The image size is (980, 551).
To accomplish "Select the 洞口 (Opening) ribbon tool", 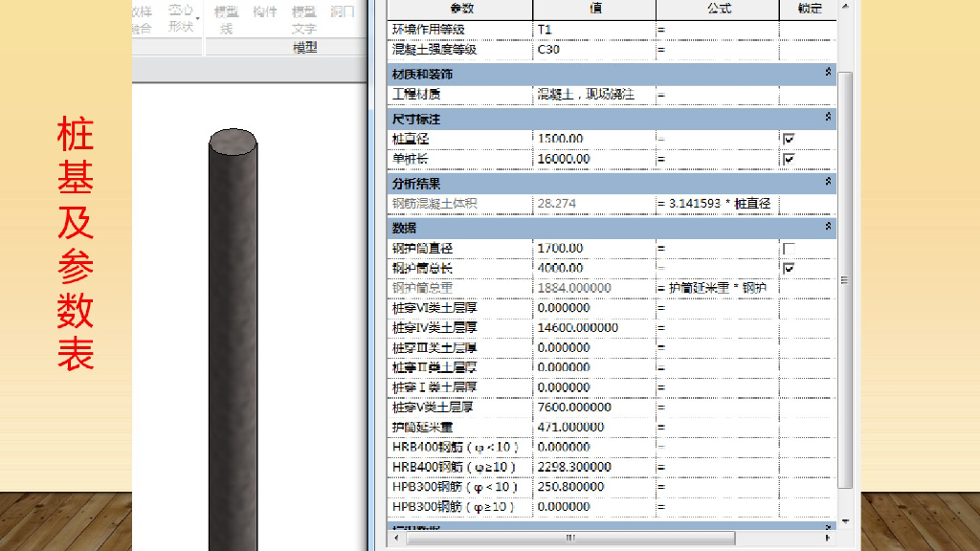I will coord(342,13).
